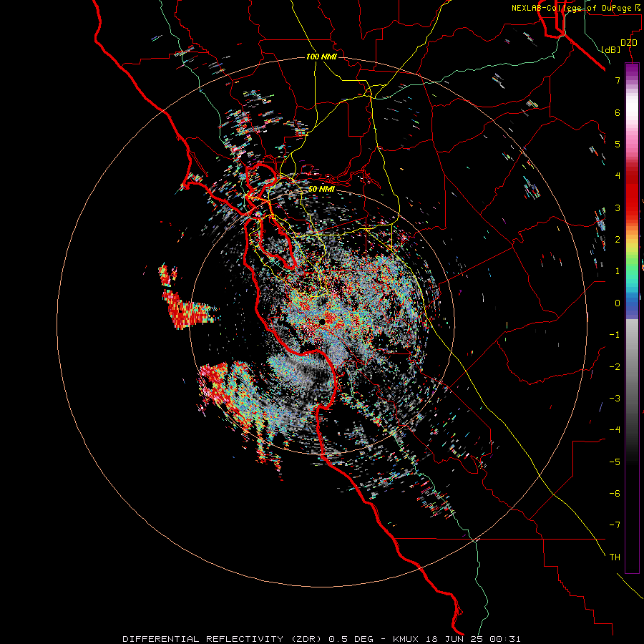Select scale value 5 on the legend
This screenshot has width=644, height=644.
pos(618,144)
